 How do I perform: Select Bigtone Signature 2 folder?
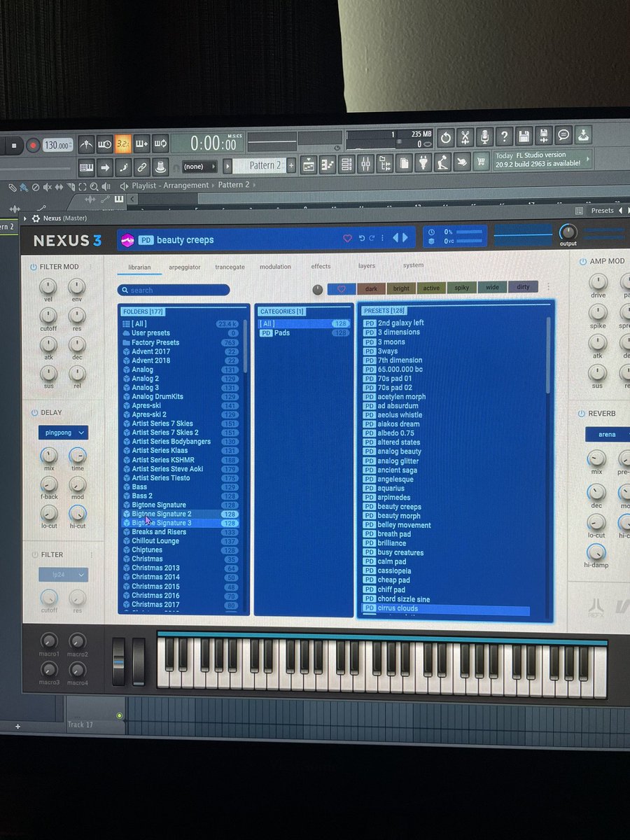click(181, 514)
